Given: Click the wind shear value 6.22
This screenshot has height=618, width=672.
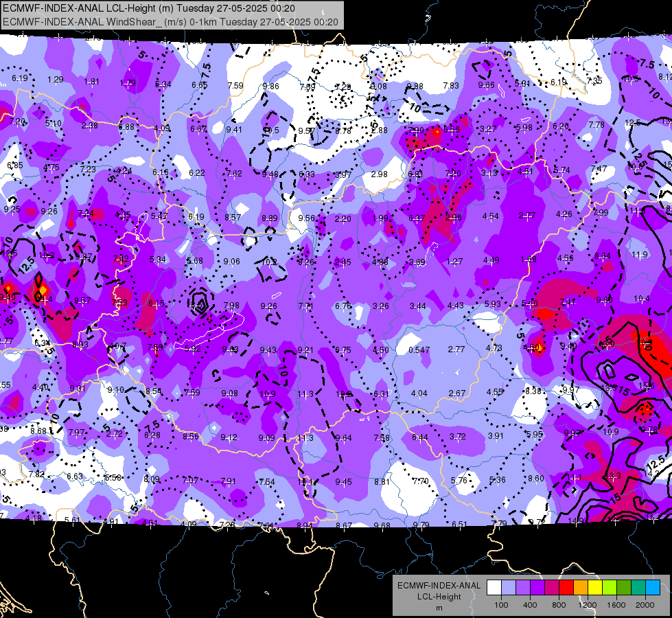Looking at the screenshot, I should tap(197, 173).
